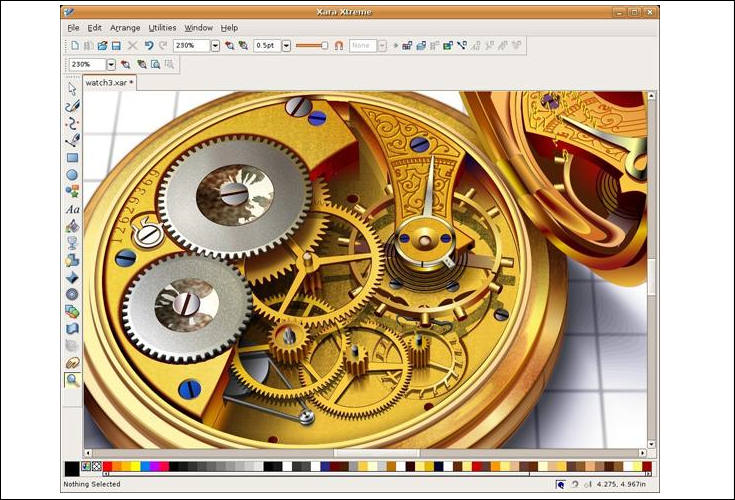Image resolution: width=735 pixels, height=500 pixels.
Task: Click the lower toolbar 230% zoom field
Action: click(x=88, y=64)
